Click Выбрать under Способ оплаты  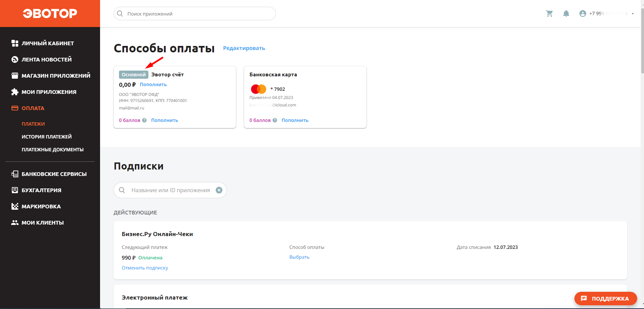pyautogui.click(x=300, y=257)
